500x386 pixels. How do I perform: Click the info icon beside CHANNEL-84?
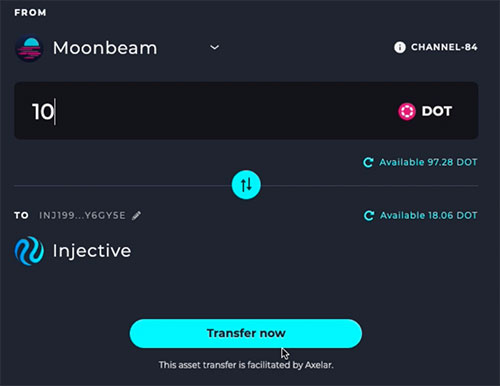[400, 47]
